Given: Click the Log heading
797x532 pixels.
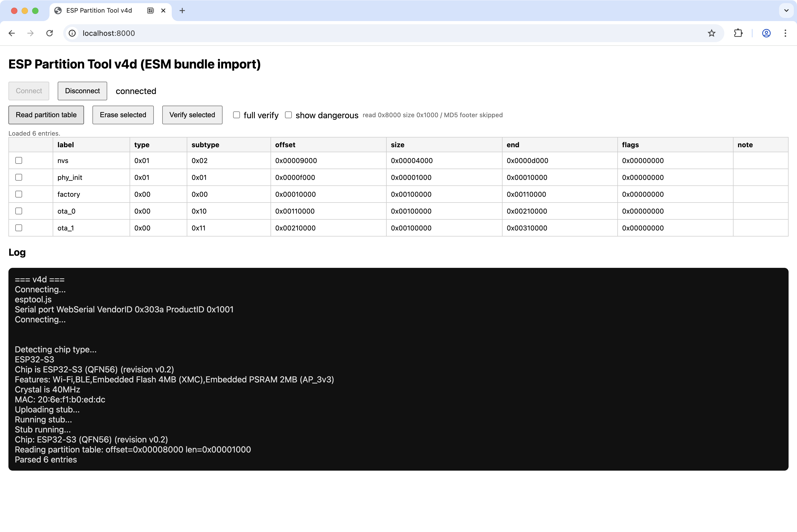Looking at the screenshot, I should click(x=17, y=252).
